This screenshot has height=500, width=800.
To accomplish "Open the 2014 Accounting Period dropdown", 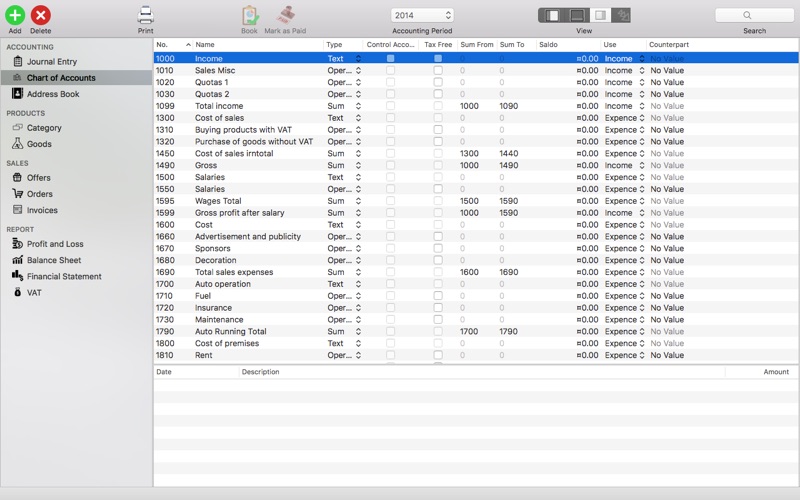I will [x=422, y=15].
